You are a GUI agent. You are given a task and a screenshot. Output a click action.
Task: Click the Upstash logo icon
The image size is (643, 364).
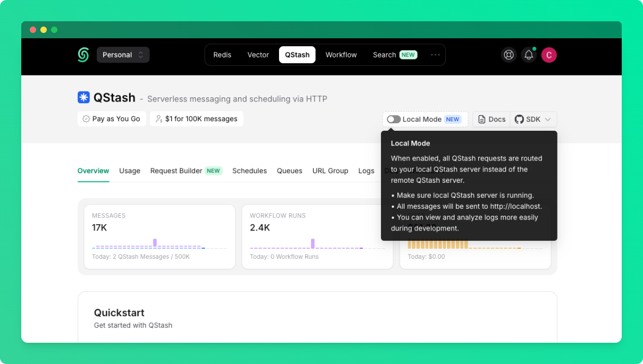point(83,55)
